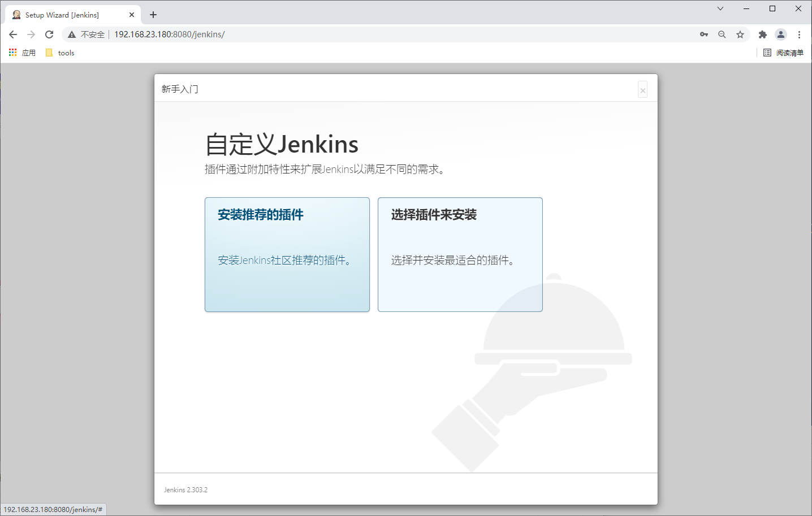This screenshot has width=812, height=516.
Task: Open saved passwords key icon
Action: coord(704,34)
